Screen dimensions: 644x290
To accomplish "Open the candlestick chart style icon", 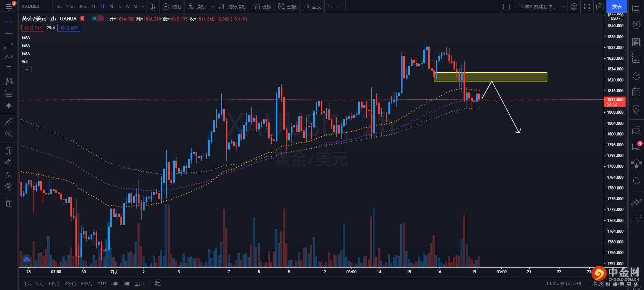I will point(153,6).
